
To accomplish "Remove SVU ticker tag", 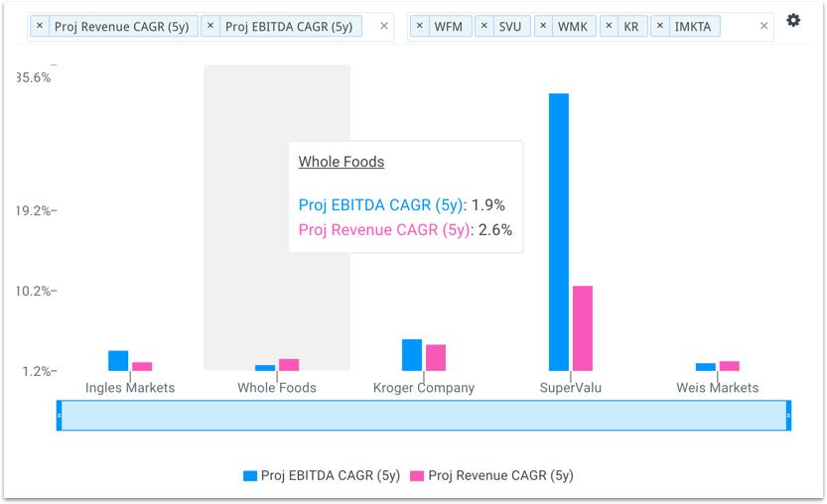I will click(484, 26).
